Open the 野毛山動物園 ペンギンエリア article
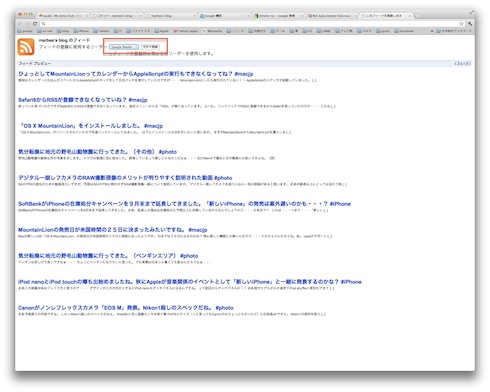490x392 pixels. tap(108, 256)
